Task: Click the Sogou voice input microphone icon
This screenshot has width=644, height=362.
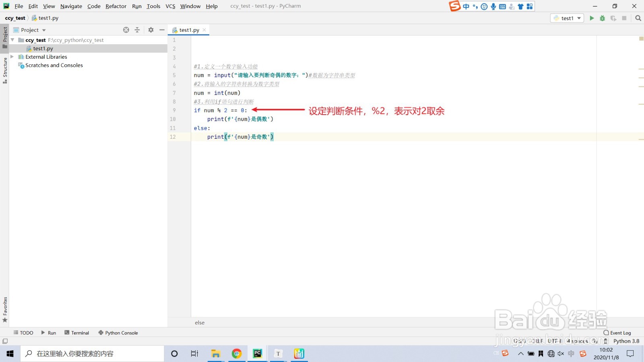Action: coord(493,6)
